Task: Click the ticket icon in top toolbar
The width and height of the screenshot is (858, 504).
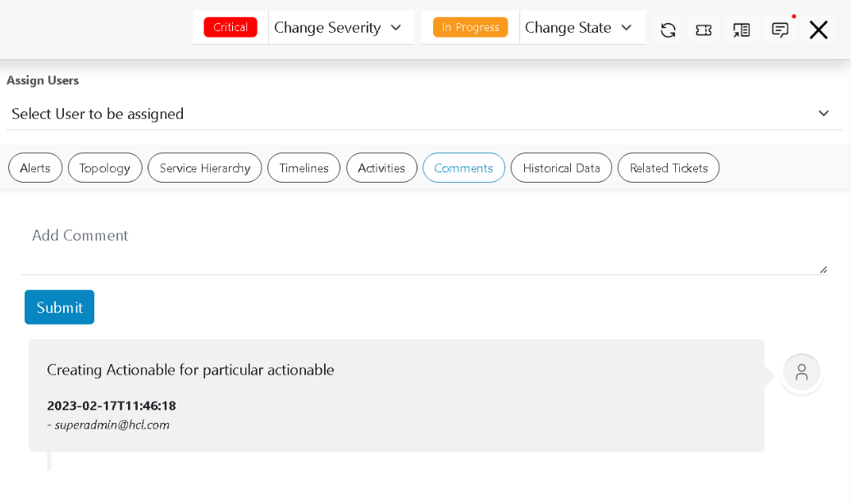Action: [704, 30]
